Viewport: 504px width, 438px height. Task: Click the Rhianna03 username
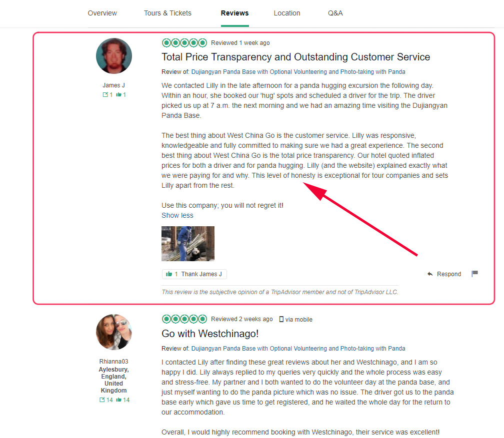114,362
